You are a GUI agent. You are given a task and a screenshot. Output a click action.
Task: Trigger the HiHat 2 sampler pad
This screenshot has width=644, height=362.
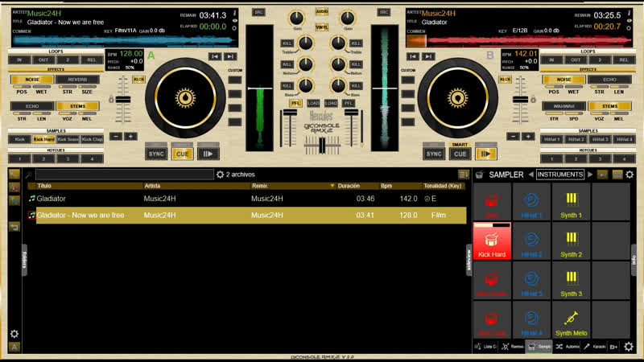pyautogui.click(x=531, y=241)
